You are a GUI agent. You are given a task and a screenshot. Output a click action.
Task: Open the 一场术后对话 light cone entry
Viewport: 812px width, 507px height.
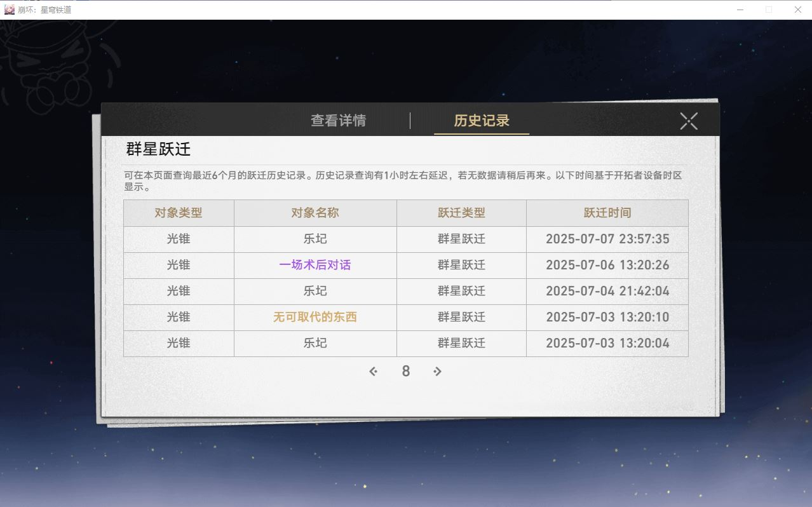[315, 265]
